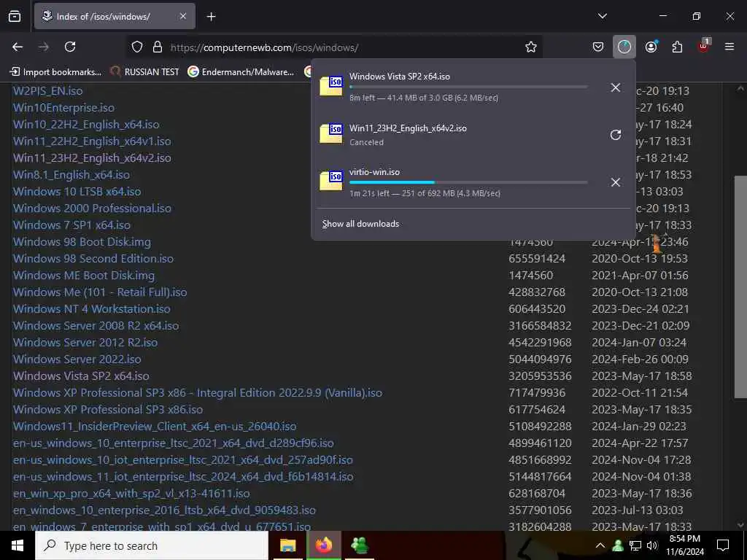Open File Explorer from the taskbar

287,545
